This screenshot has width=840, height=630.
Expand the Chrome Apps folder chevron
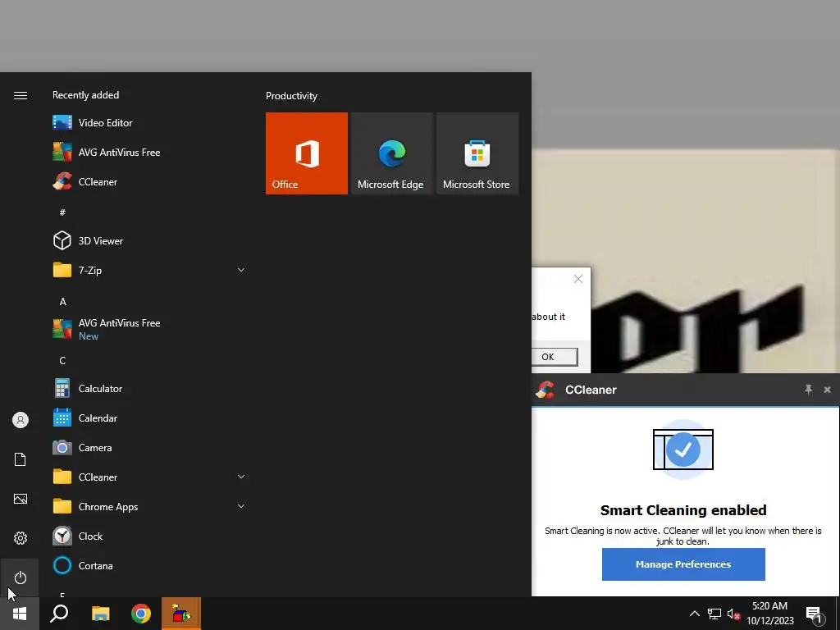[x=241, y=506]
